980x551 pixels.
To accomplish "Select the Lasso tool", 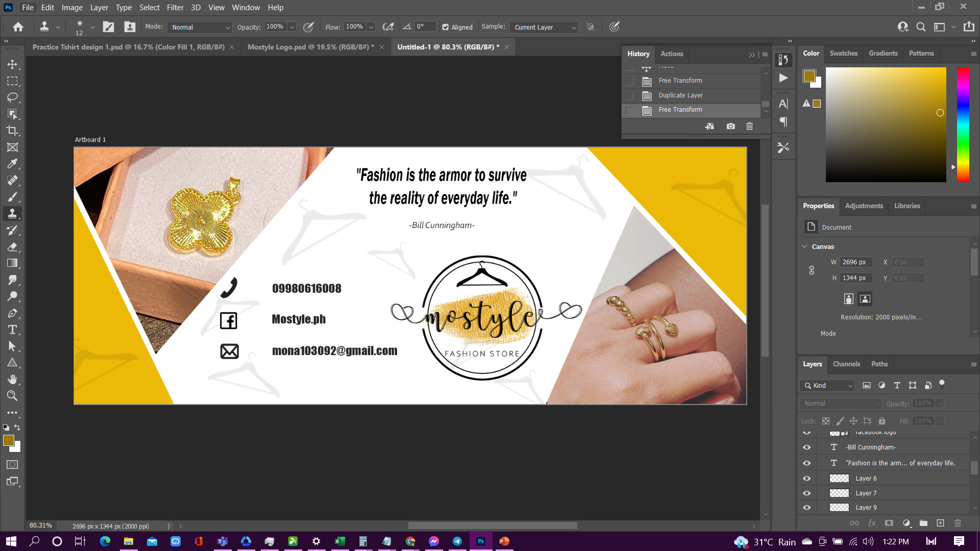I will 12,97.
